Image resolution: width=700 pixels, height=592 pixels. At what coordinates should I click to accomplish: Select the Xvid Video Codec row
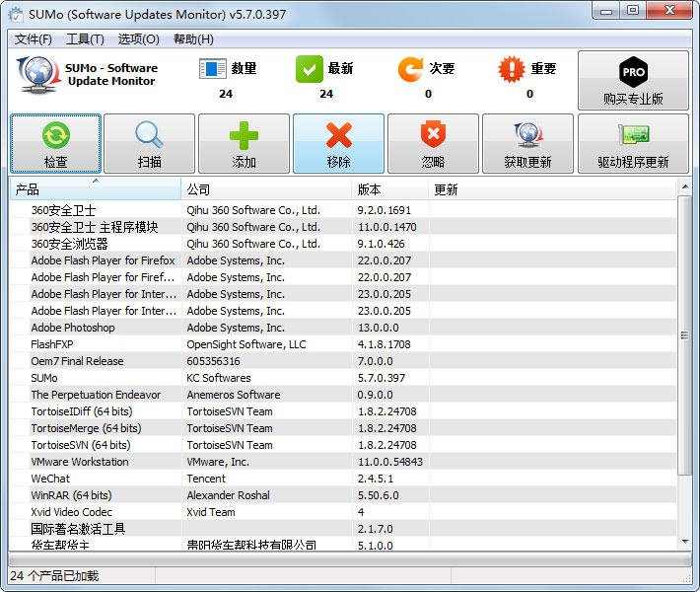(x=343, y=511)
